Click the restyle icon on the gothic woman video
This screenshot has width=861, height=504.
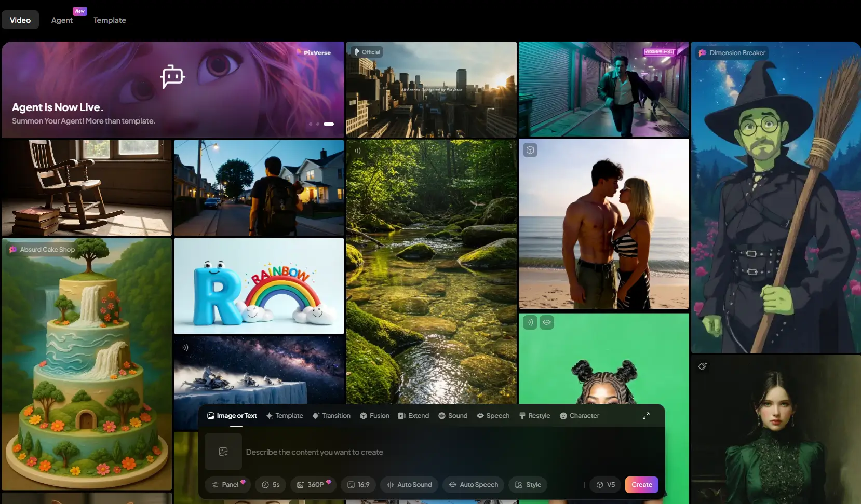click(702, 366)
